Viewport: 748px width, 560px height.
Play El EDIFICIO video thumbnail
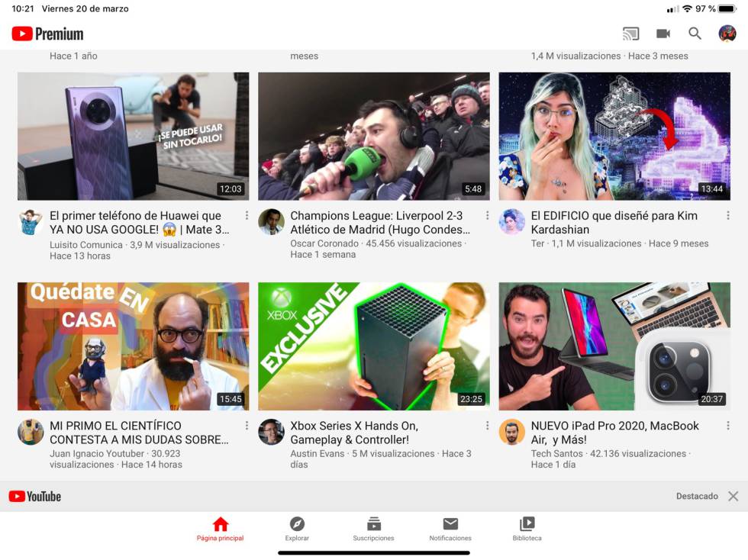tap(614, 136)
